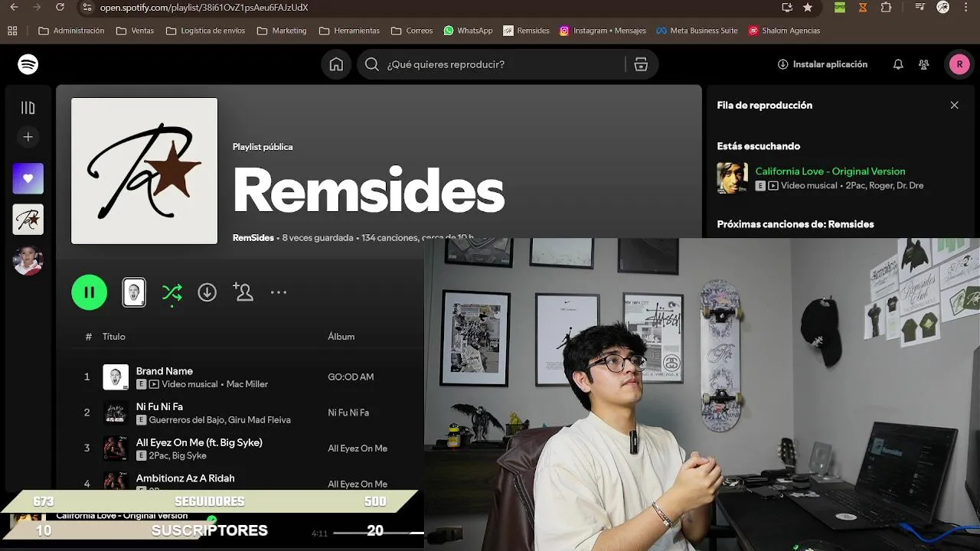Go back in the browser
The height and width of the screenshot is (551, 980).
pyautogui.click(x=14, y=7)
